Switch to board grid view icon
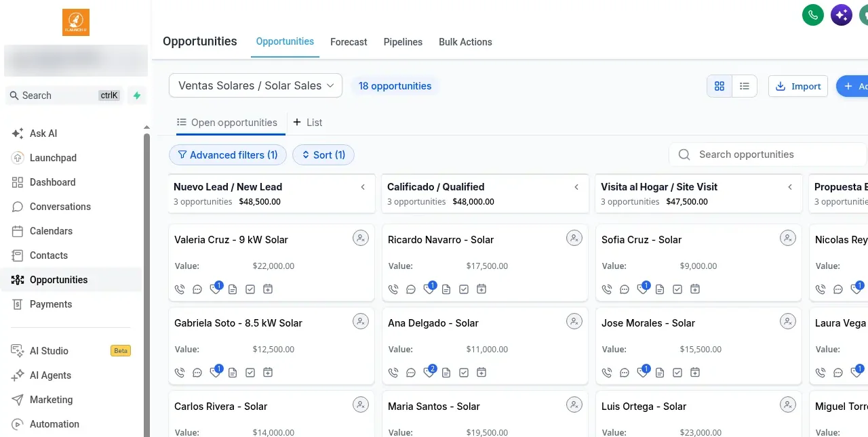868x437 pixels. click(x=719, y=86)
